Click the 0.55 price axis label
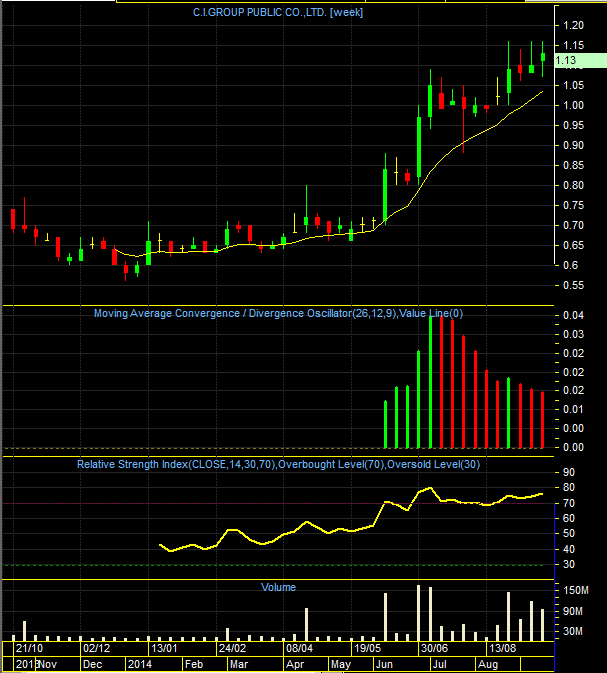The image size is (607, 673). pos(574,285)
